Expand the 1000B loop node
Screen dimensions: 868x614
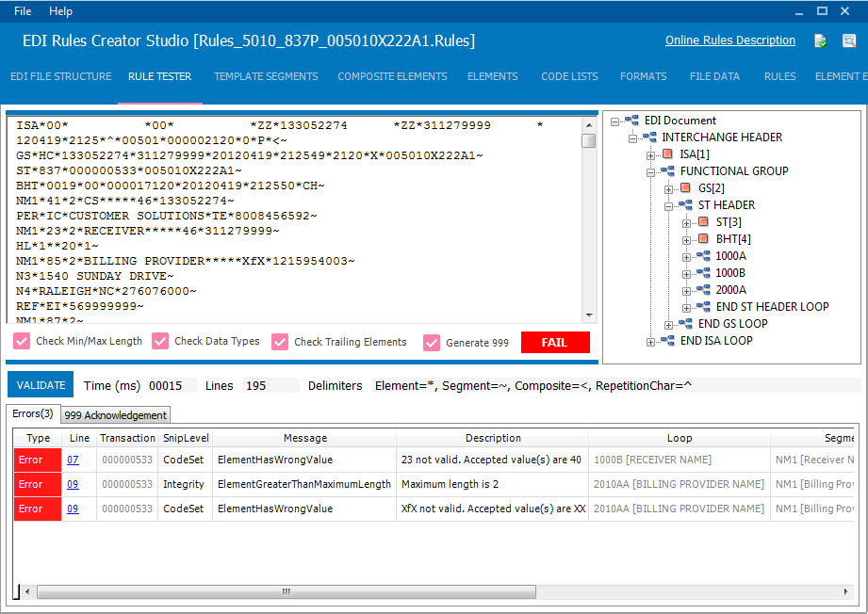point(686,274)
